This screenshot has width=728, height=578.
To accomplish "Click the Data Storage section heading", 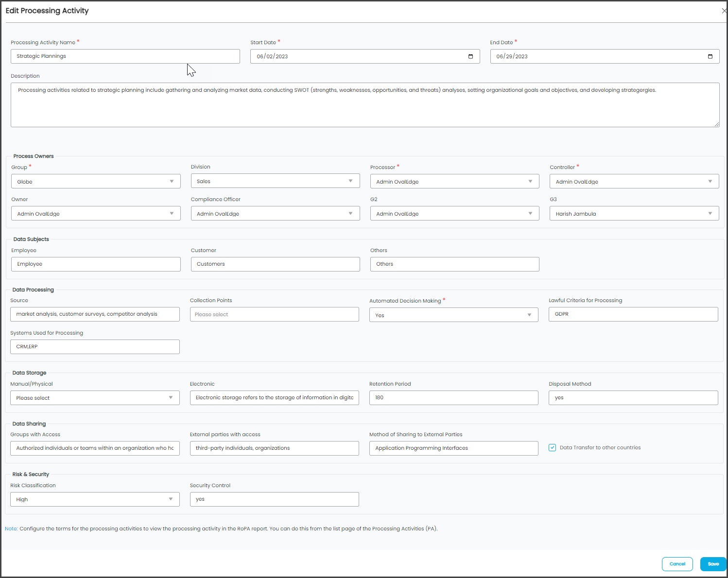I will click(29, 373).
